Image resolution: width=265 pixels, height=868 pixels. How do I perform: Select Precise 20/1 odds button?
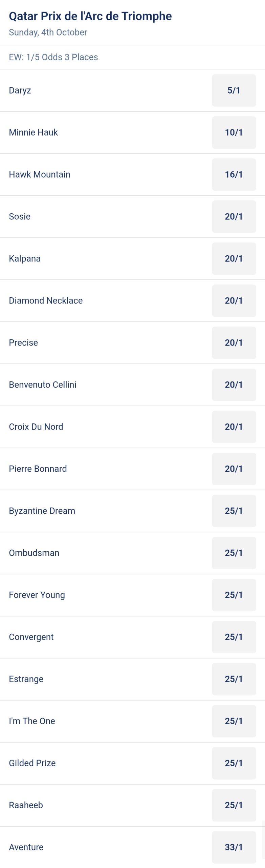[x=234, y=343]
